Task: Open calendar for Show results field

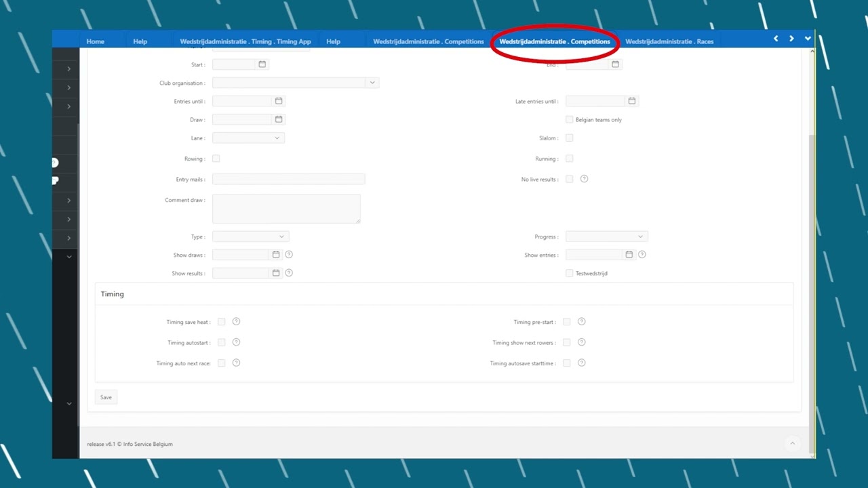Action: pyautogui.click(x=276, y=273)
